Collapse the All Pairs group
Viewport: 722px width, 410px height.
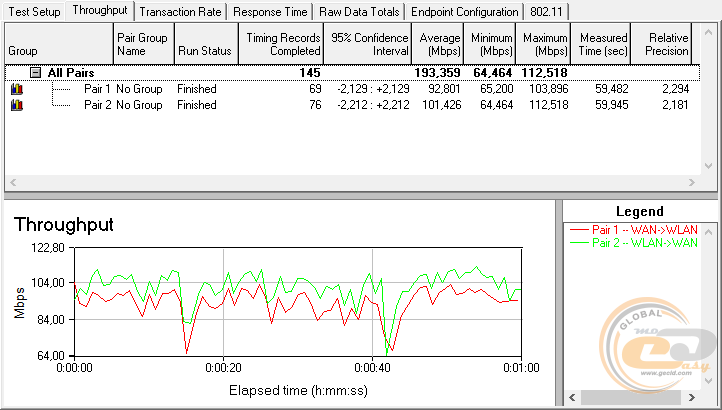click(x=35, y=73)
